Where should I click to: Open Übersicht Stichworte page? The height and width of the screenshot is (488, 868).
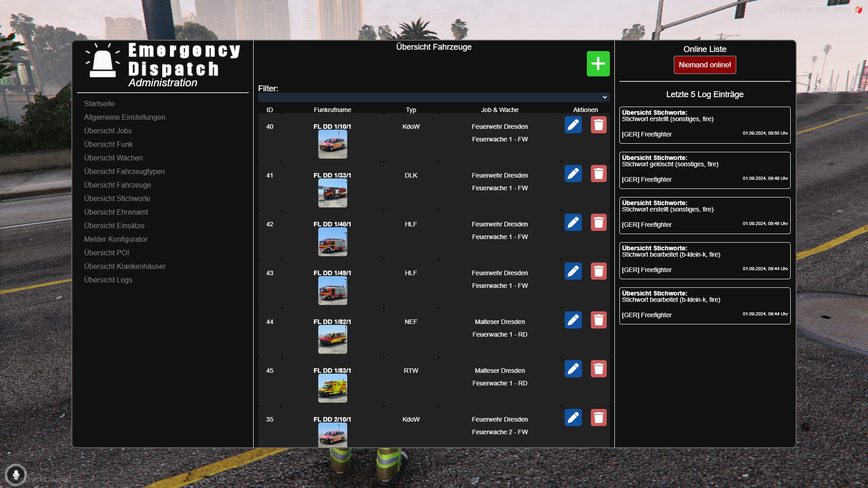pyautogui.click(x=117, y=198)
